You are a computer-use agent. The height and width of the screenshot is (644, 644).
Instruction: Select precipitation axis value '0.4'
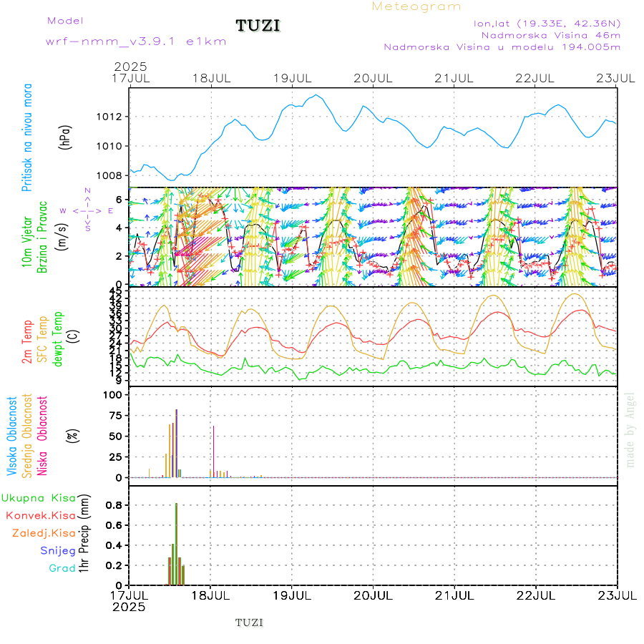point(114,545)
